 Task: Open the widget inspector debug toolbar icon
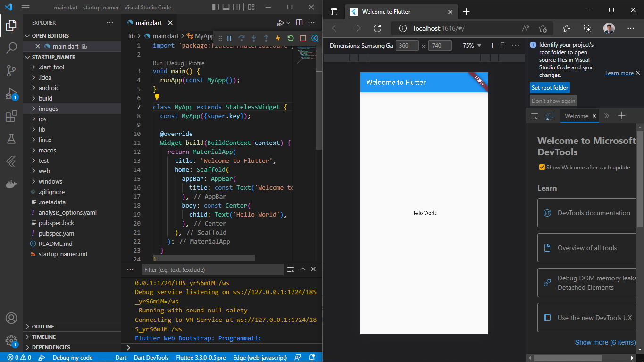coord(315,38)
